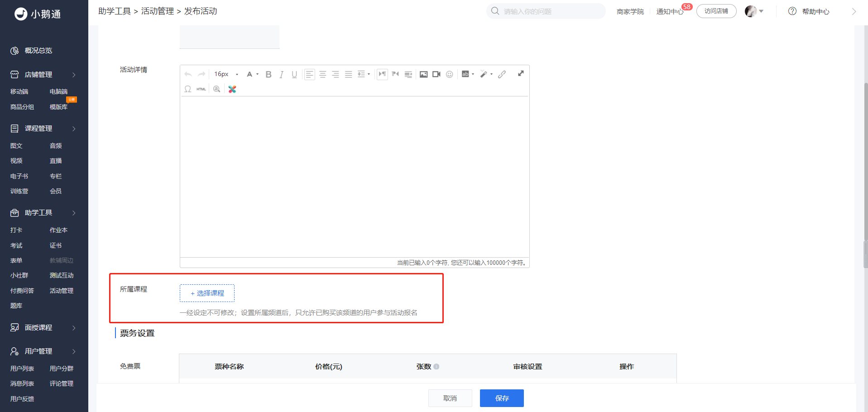This screenshot has height=412, width=868.
Task: Click the 取消 button
Action: tap(450, 398)
